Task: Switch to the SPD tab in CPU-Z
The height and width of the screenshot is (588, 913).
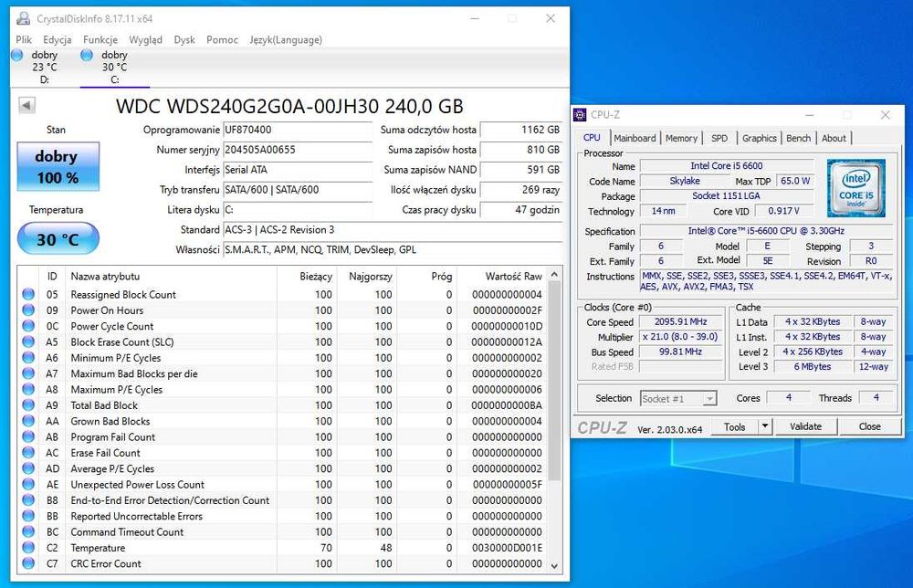Action: [x=719, y=138]
